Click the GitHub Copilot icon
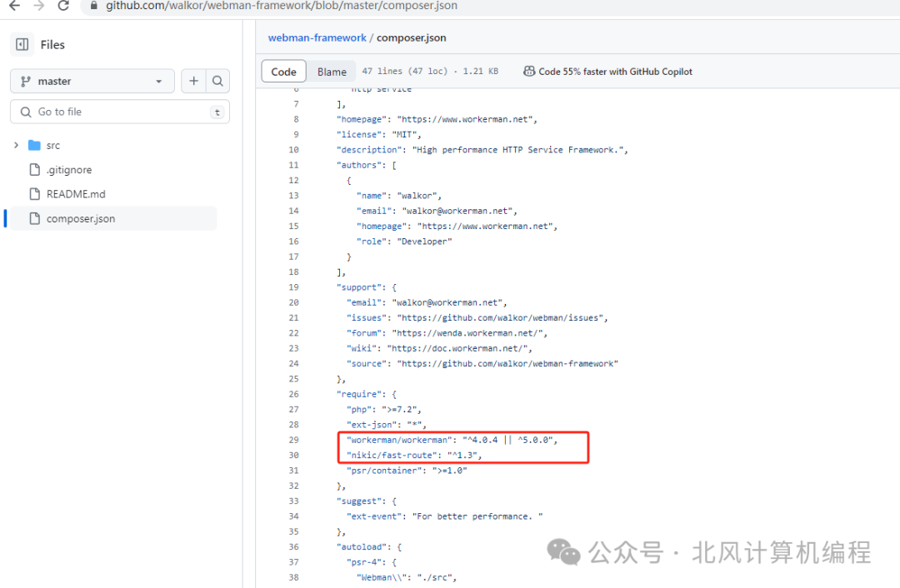900x588 pixels. pos(530,71)
